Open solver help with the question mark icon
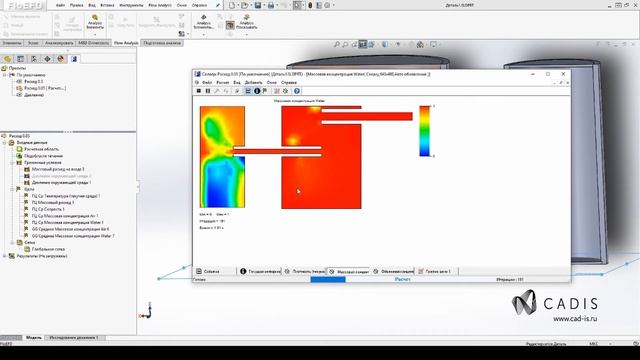Viewport: 640px width, 360px height. click(x=297, y=91)
